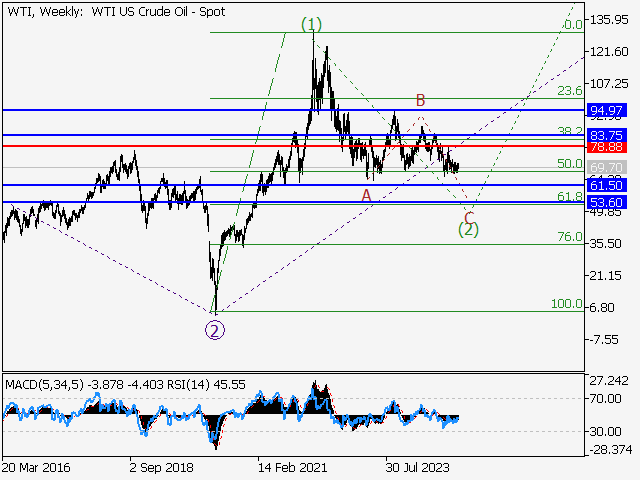
Task: Select the gray 69.70 current price tag
Action: 607,167
